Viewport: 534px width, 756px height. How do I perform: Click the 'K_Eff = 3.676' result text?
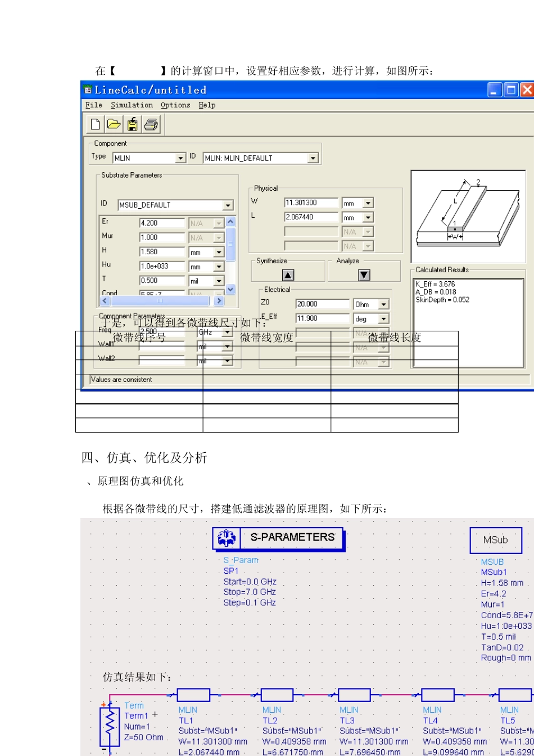point(436,285)
